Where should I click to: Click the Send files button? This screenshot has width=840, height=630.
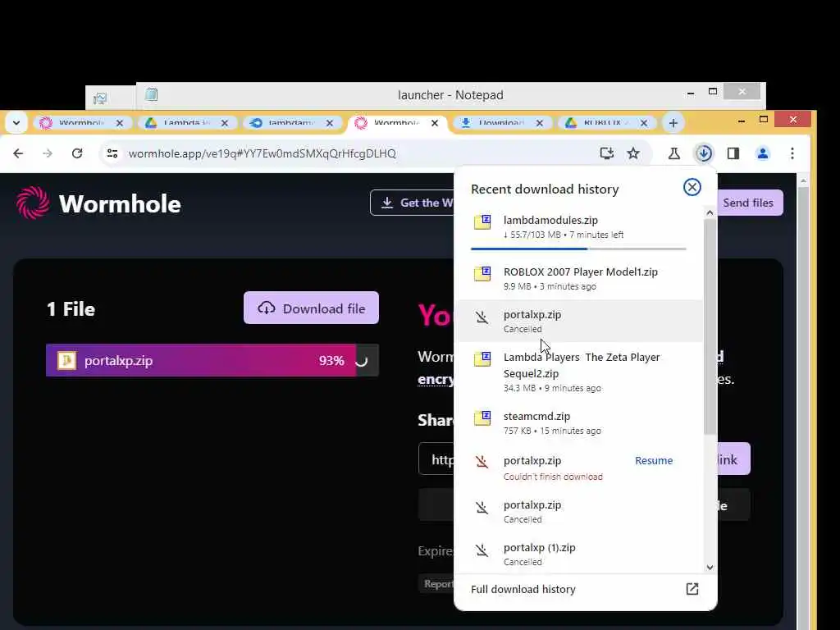[x=748, y=203]
